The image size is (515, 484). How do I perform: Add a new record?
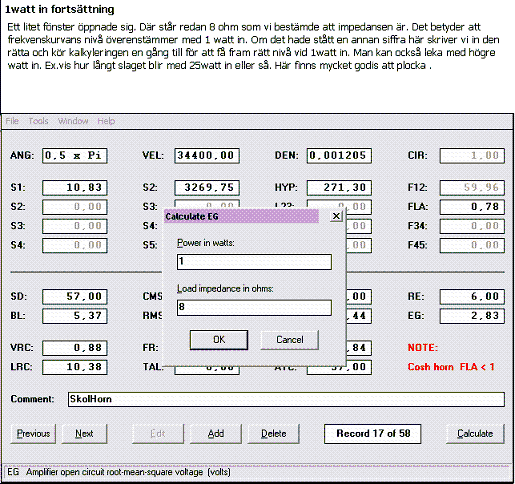(x=216, y=434)
